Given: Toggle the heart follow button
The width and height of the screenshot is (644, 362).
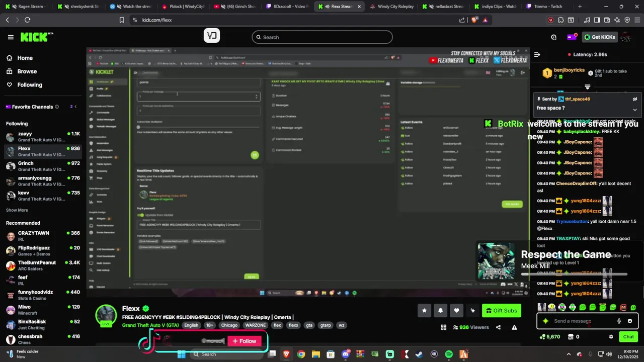Looking at the screenshot, I should 456,311.
